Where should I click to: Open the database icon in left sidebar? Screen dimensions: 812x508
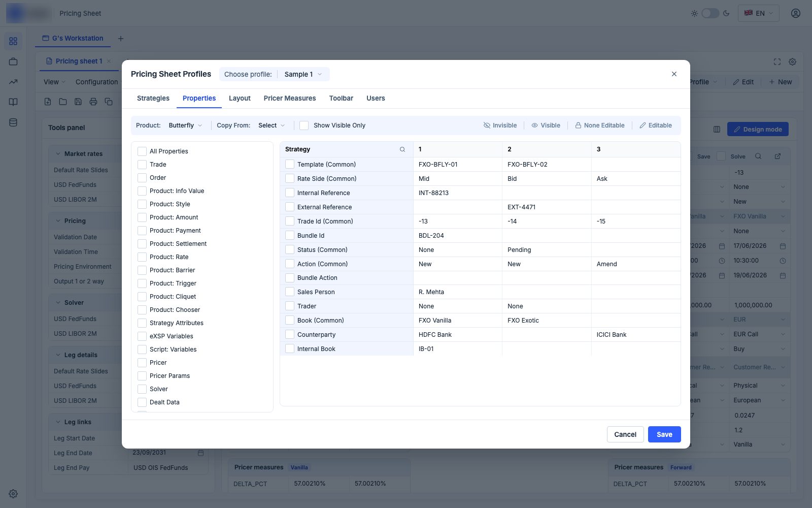point(13,122)
